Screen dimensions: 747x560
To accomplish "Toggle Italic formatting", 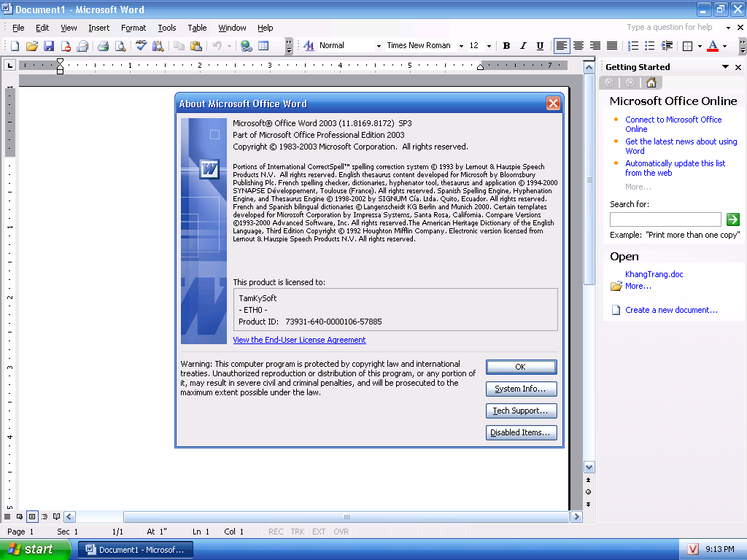I will click(x=523, y=46).
